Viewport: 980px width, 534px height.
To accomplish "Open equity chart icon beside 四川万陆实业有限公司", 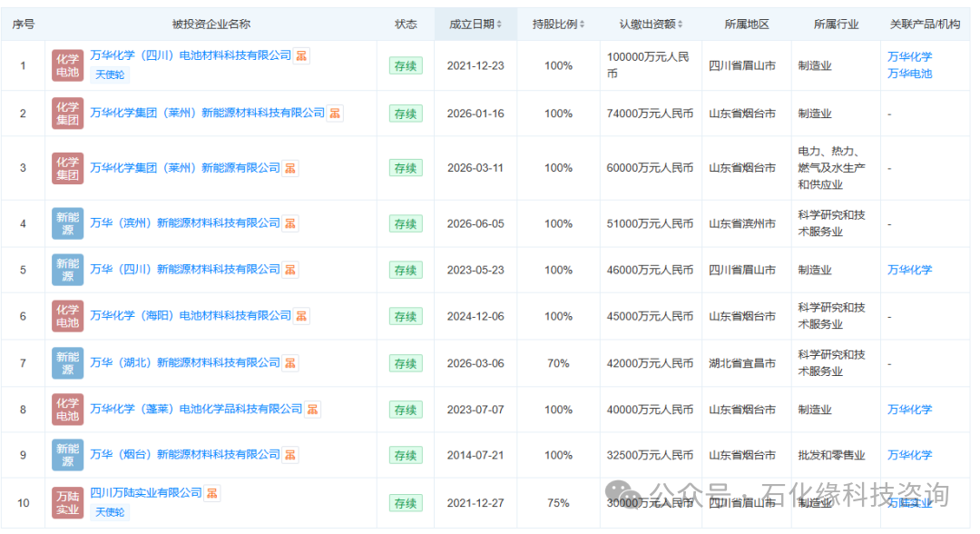I will [211, 493].
